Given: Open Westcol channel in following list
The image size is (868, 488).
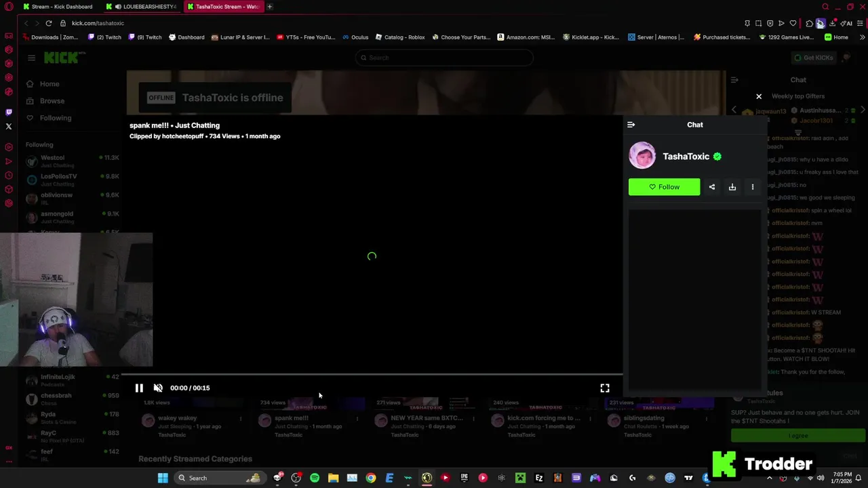Looking at the screenshot, I should pos(72,161).
